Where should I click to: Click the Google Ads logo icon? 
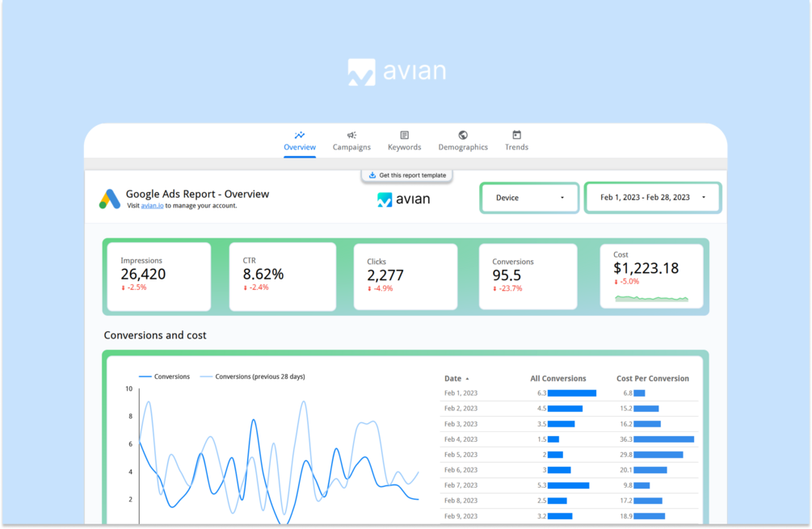tap(110, 199)
